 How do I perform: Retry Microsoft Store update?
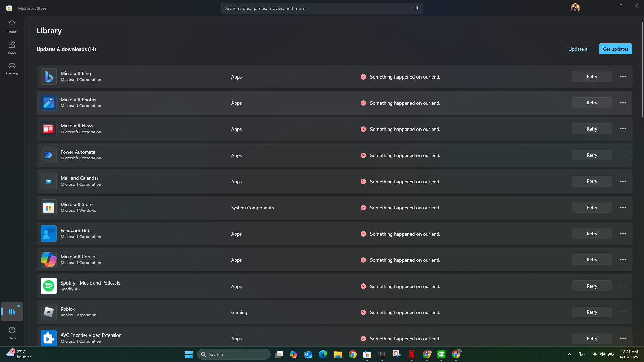click(x=592, y=207)
